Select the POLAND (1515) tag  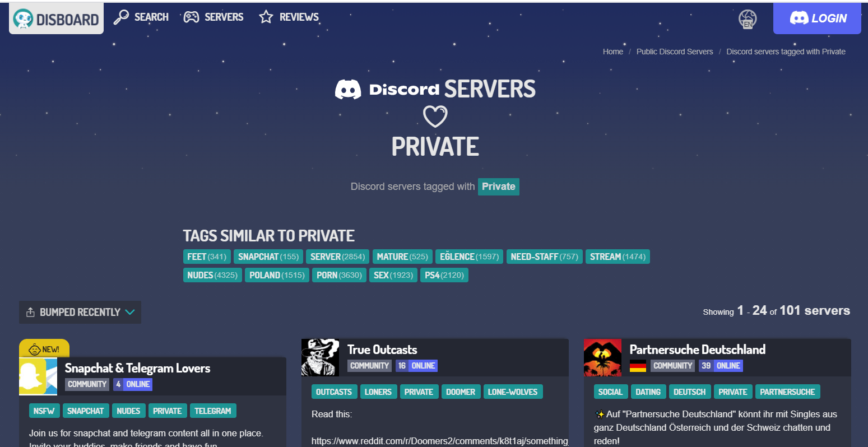point(277,275)
